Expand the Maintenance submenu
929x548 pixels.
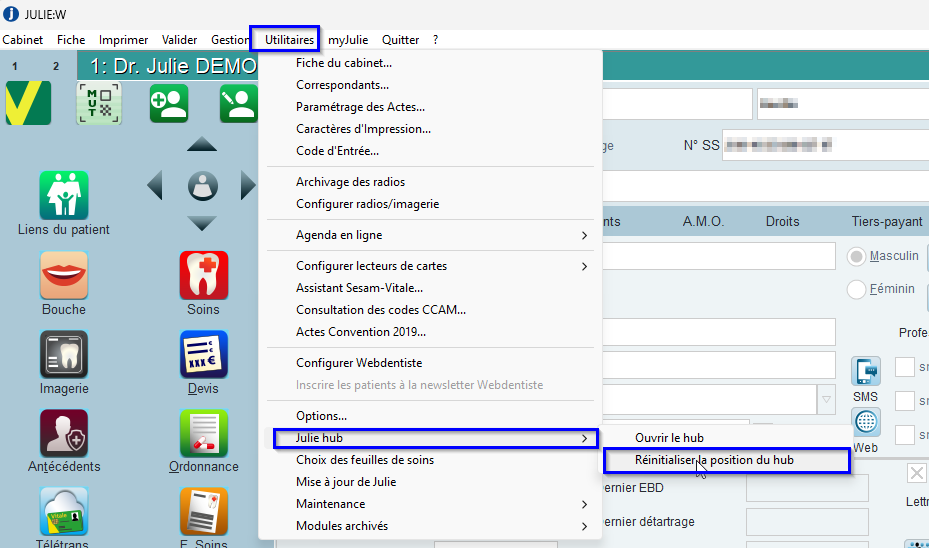click(584, 504)
